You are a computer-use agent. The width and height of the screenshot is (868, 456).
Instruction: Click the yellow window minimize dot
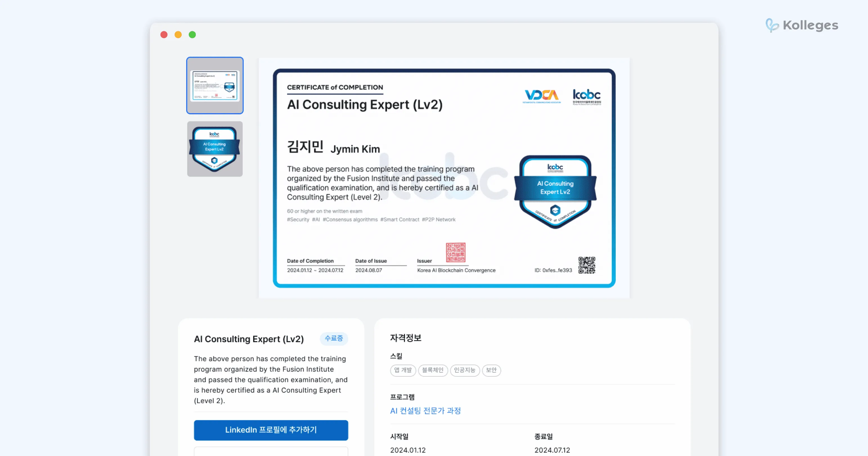click(x=178, y=34)
